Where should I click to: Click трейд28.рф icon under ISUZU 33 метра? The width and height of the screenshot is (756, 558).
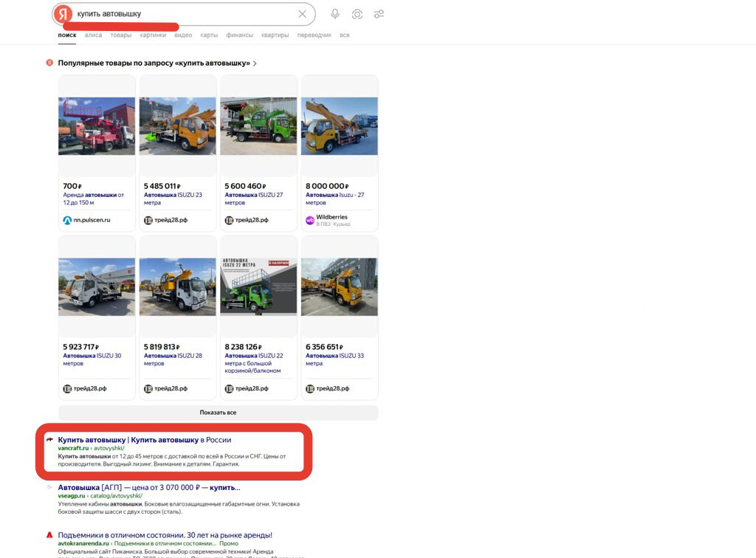[310, 389]
